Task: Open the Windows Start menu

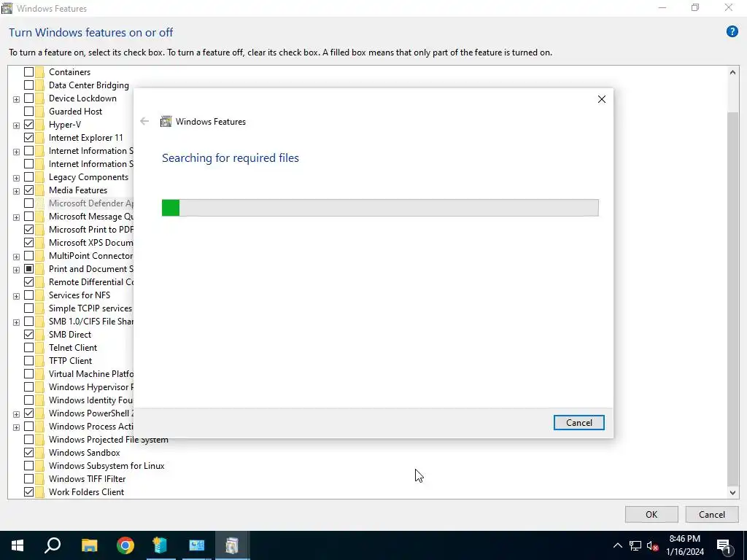Action: 18,545
